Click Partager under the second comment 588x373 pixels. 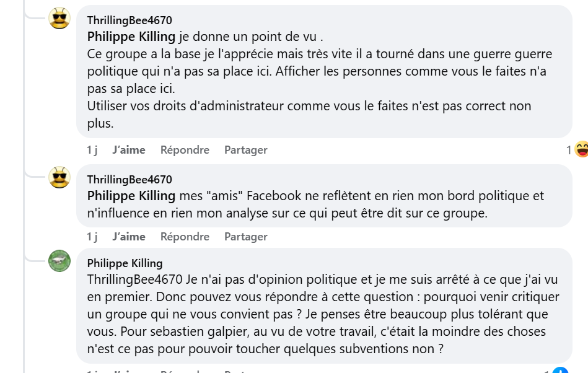coord(246,237)
